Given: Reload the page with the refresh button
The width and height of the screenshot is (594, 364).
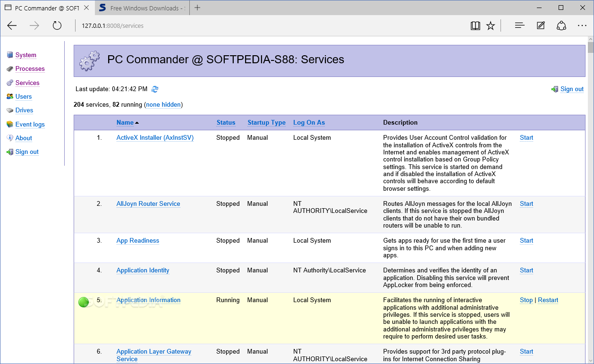Looking at the screenshot, I should click(57, 25).
